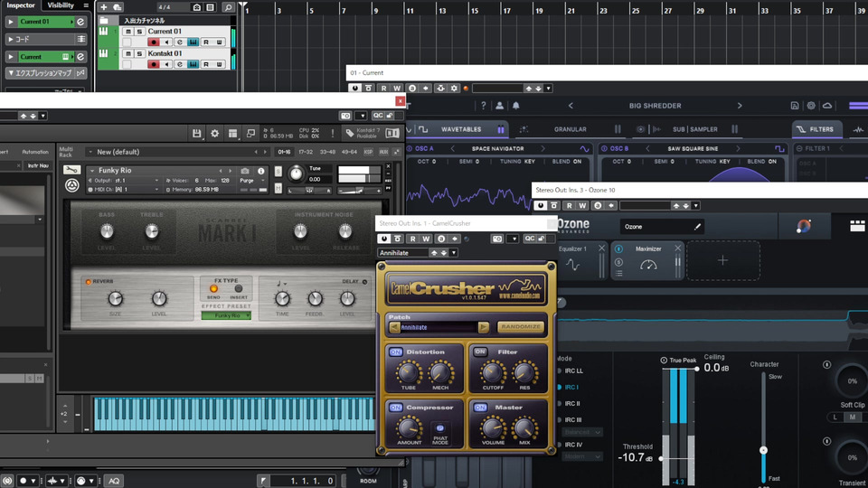Enable record on Kontakt 01 track
Screen dimensions: 868x488
(x=153, y=64)
